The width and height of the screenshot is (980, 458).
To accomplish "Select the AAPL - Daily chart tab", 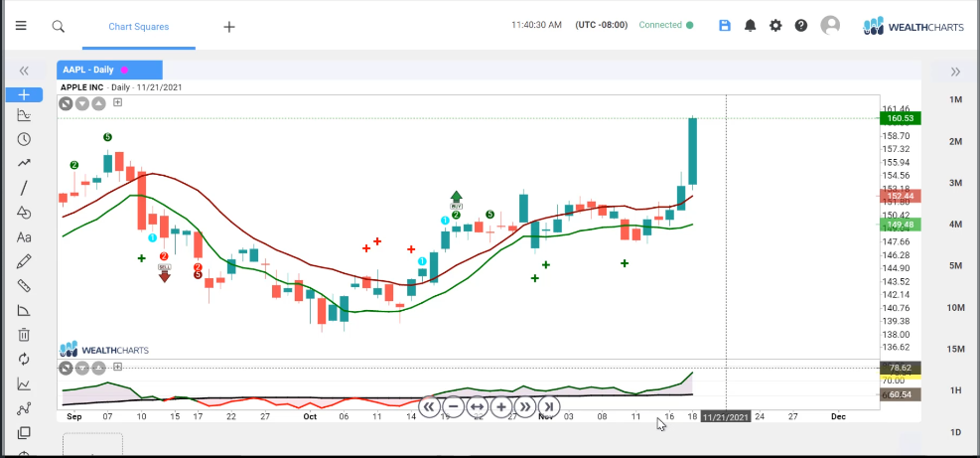I will [x=109, y=71].
